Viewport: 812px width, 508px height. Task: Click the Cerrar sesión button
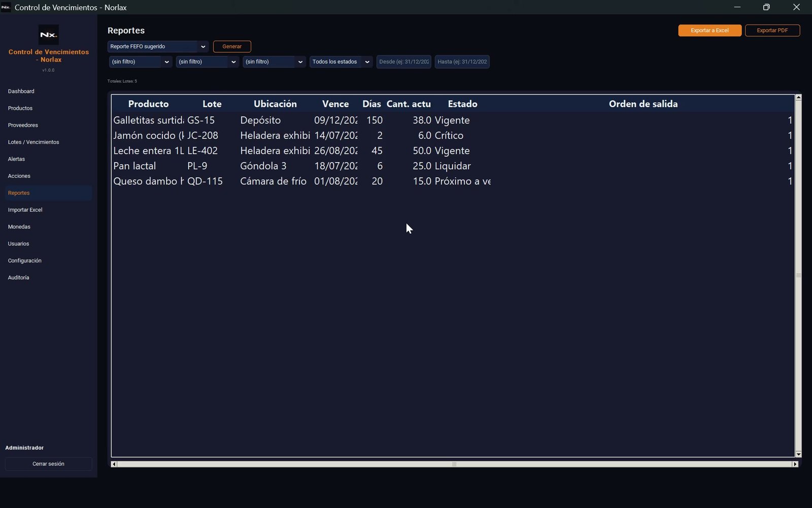coord(48,464)
